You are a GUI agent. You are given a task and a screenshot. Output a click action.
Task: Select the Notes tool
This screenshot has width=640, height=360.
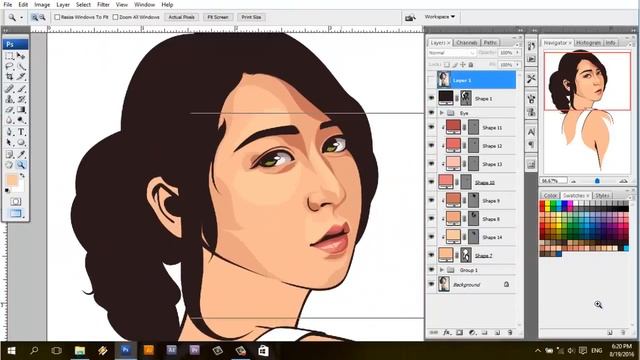(x=9, y=154)
